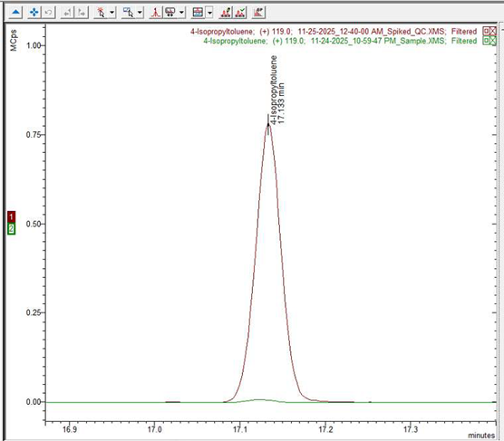The height and width of the screenshot is (441, 504).
Task: Click the stacked plots layout icon
Action: 198,13
